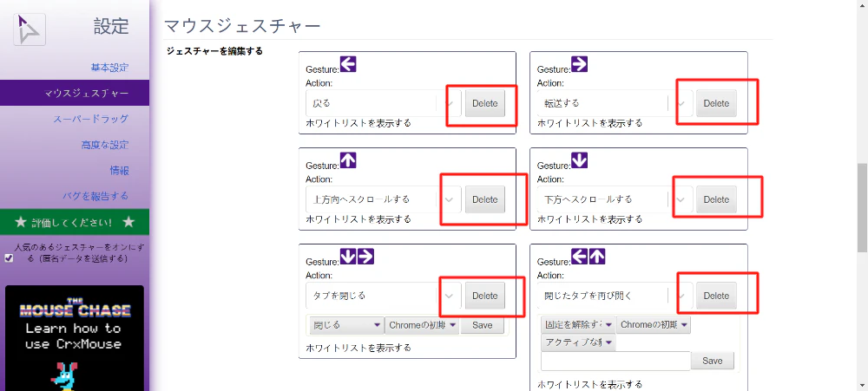The image size is (868, 391).
Task: Click the page vertical scrollbar thumb
Action: pyautogui.click(x=862, y=207)
